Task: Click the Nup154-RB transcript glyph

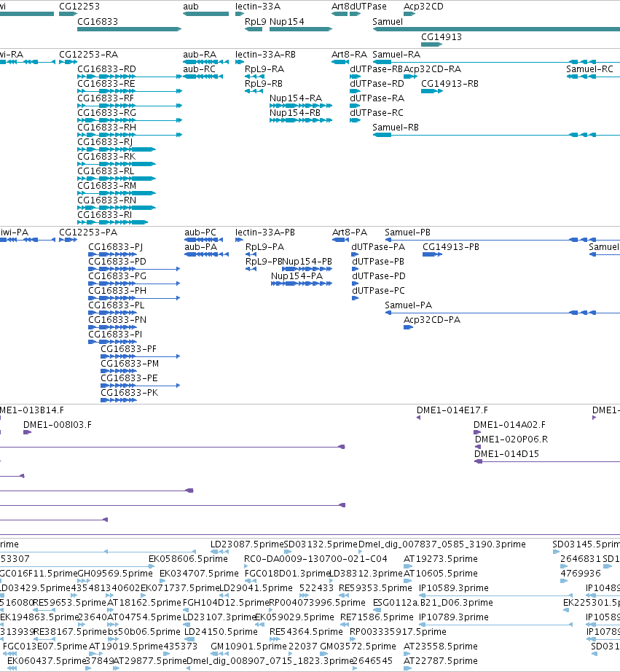Action: [x=301, y=120]
